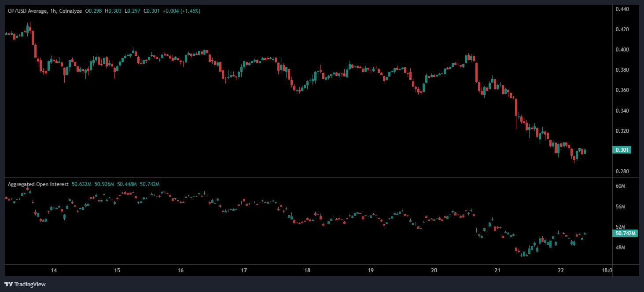Click the 60M open interest axis label

(x=620, y=186)
